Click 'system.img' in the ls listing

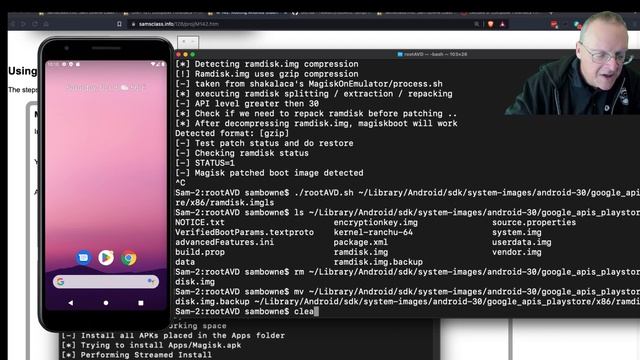pos(517,232)
